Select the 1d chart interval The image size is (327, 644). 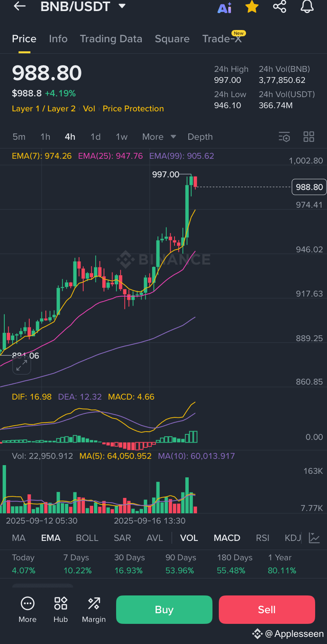pyautogui.click(x=96, y=137)
